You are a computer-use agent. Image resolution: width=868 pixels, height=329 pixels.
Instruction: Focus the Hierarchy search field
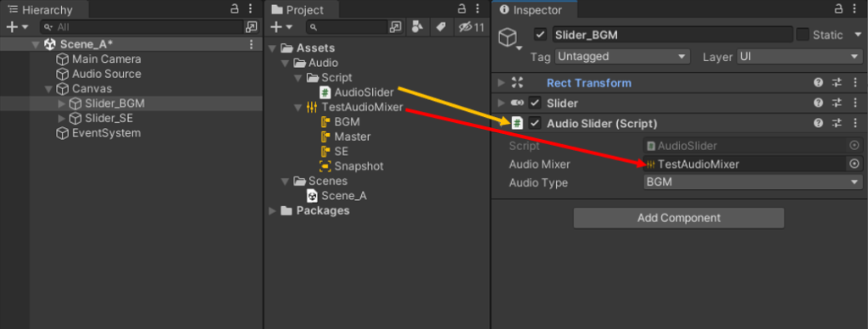pyautogui.click(x=142, y=26)
